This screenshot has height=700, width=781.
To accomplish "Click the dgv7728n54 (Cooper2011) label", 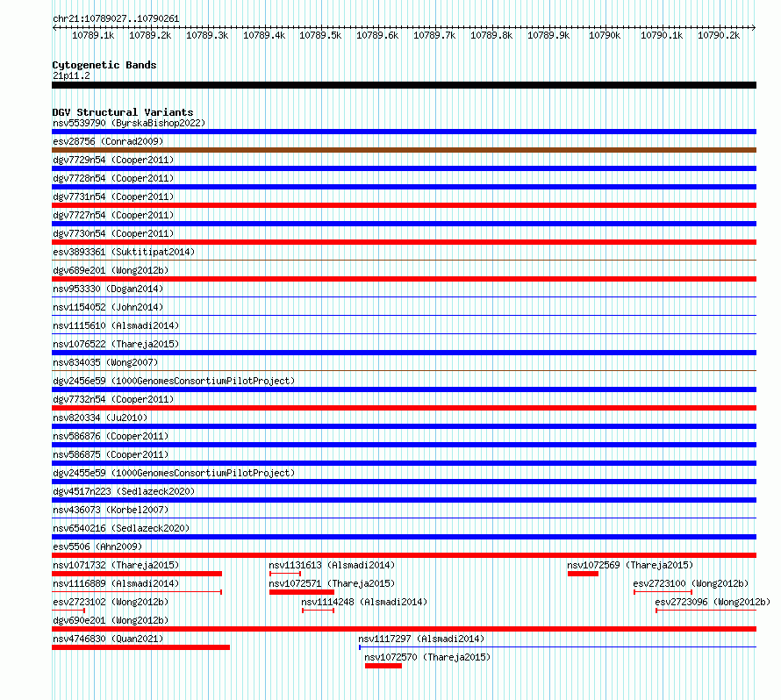I will (113, 178).
